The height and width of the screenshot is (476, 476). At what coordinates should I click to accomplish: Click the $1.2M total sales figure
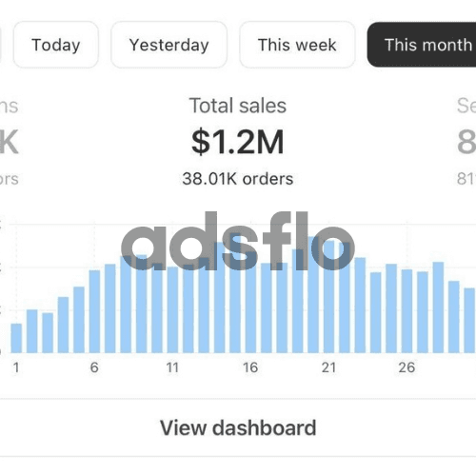click(x=238, y=142)
